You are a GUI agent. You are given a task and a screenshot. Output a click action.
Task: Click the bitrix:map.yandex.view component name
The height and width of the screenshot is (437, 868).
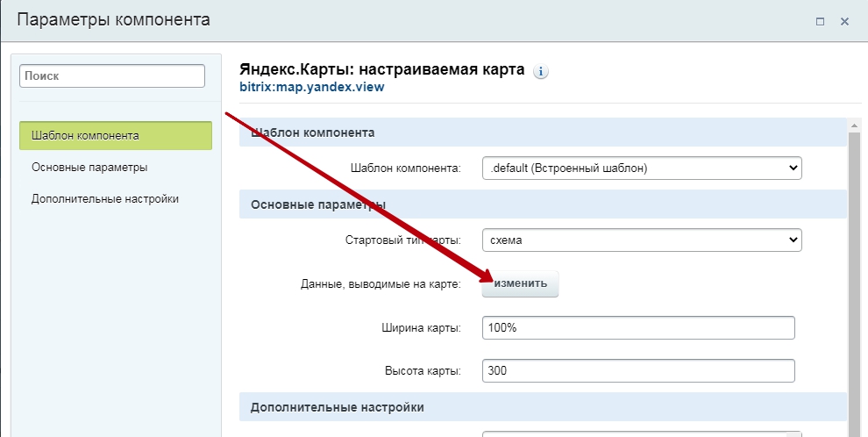point(311,87)
